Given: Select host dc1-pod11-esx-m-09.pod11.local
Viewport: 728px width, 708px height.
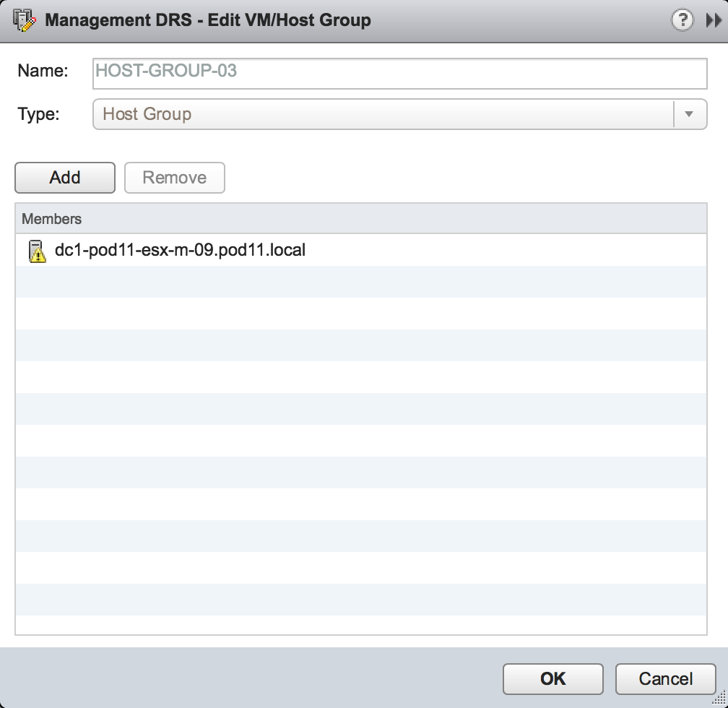Looking at the screenshot, I should [180, 251].
